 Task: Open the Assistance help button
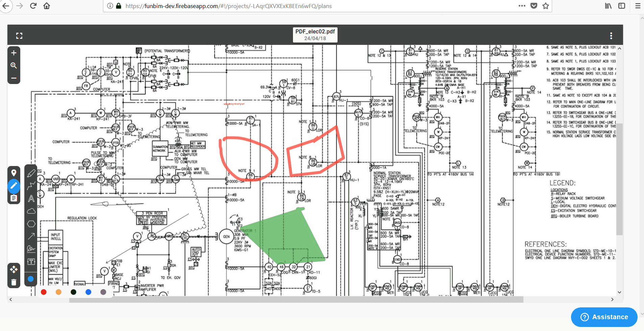tap(604, 317)
